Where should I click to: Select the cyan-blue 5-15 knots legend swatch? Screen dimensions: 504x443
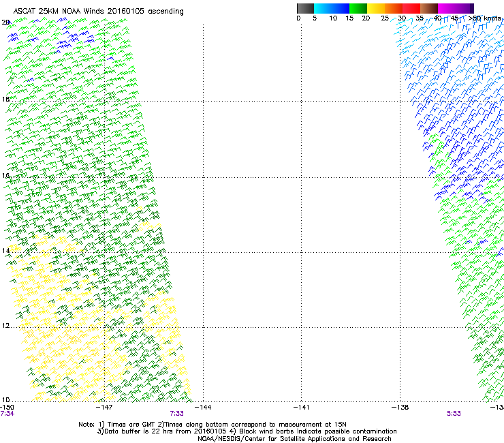(332, 8)
